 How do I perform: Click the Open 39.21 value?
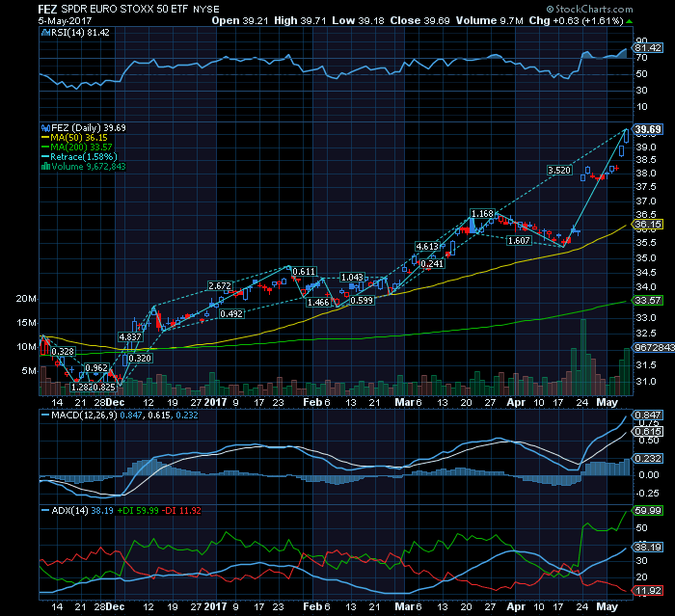coord(240,20)
